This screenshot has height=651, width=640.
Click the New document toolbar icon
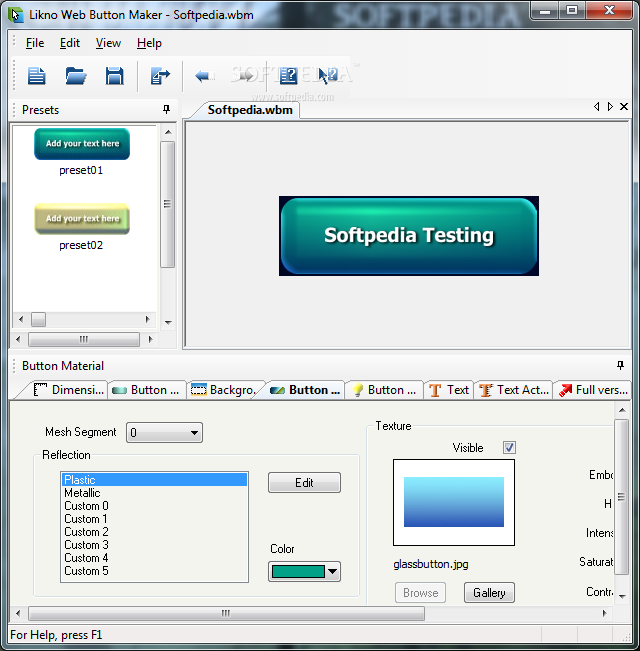pyautogui.click(x=37, y=76)
